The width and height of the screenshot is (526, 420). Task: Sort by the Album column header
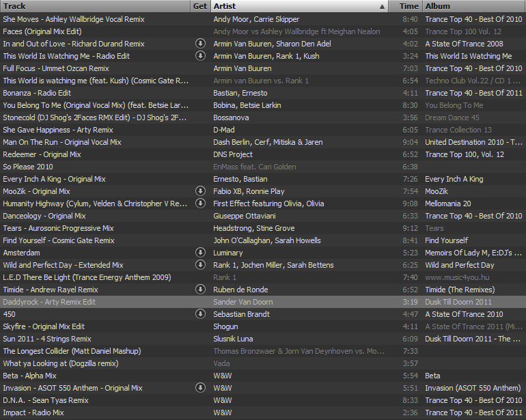click(x=474, y=6)
